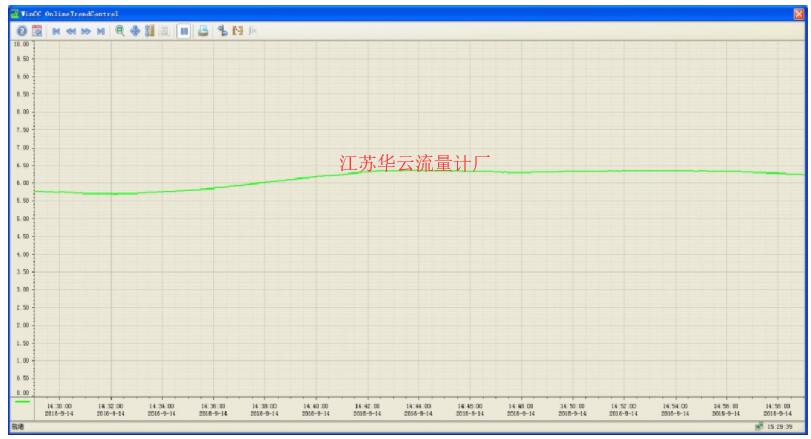Image resolution: width=811 pixels, height=439 pixels.
Task: Click the 10.00 value axis label
Action: 21,44
